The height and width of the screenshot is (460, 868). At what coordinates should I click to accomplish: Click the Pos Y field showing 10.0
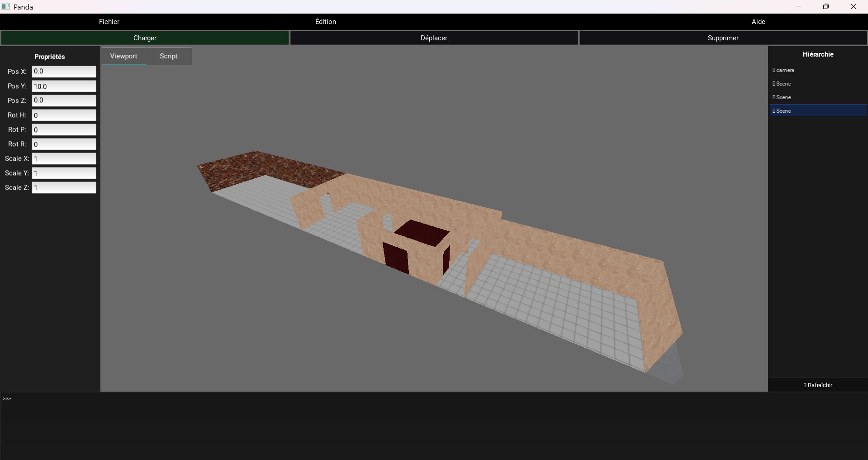click(64, 86)
